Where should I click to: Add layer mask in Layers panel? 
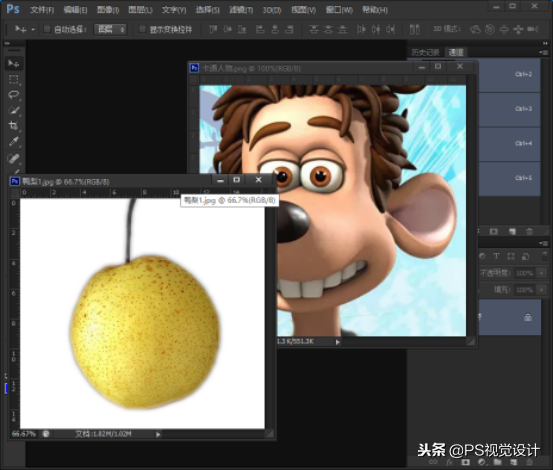click(466, 462)
